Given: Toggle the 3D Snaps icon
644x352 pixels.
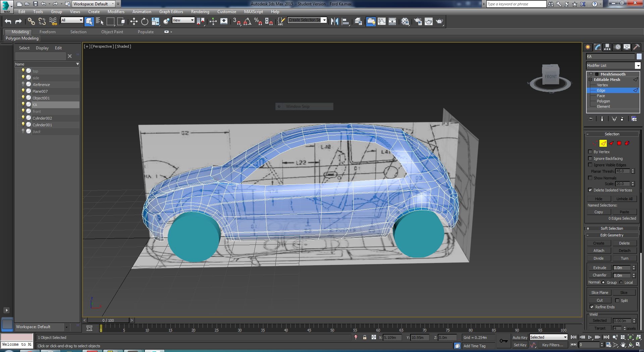Looking at the screenshot, I should pos(237,21).
